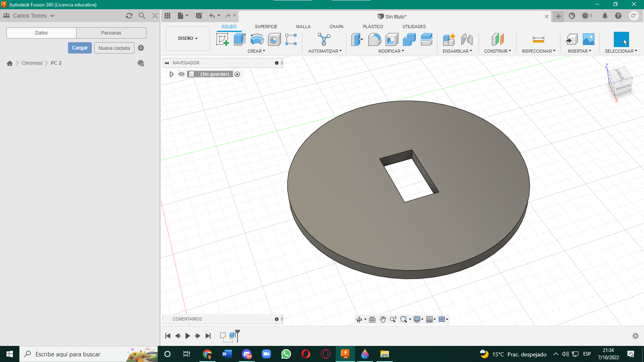Select the Revolve tool
Viewport: 644px width, 362px height.
pyautogui.click(x=257, y=39)
